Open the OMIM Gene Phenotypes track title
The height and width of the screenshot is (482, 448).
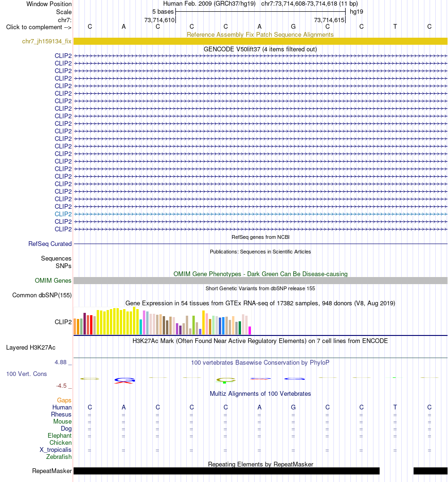tap(260, 274)
